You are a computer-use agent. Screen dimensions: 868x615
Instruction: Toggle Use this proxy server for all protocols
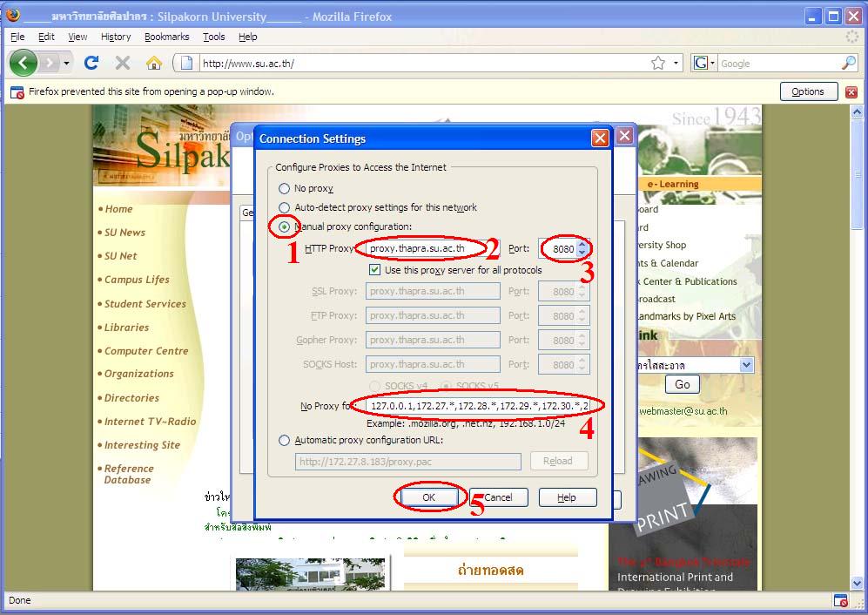point(374,270)
